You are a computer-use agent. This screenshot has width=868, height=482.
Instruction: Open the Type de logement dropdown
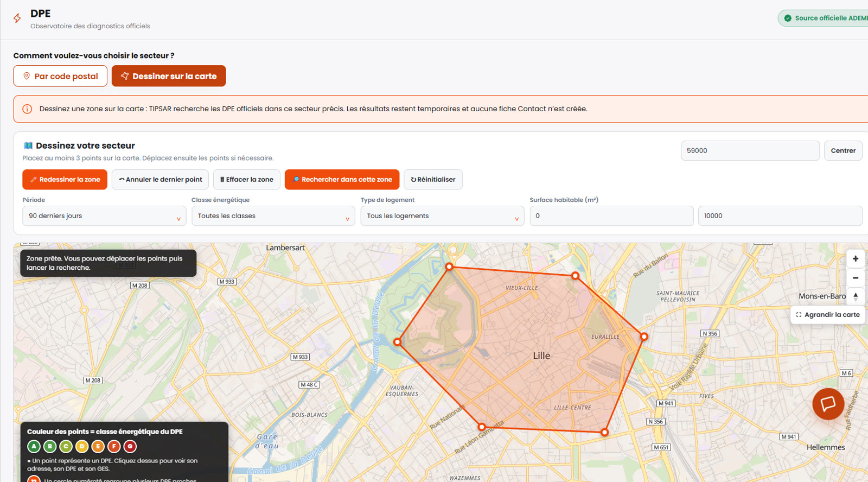pyautogui.click(x=442, y=216)
